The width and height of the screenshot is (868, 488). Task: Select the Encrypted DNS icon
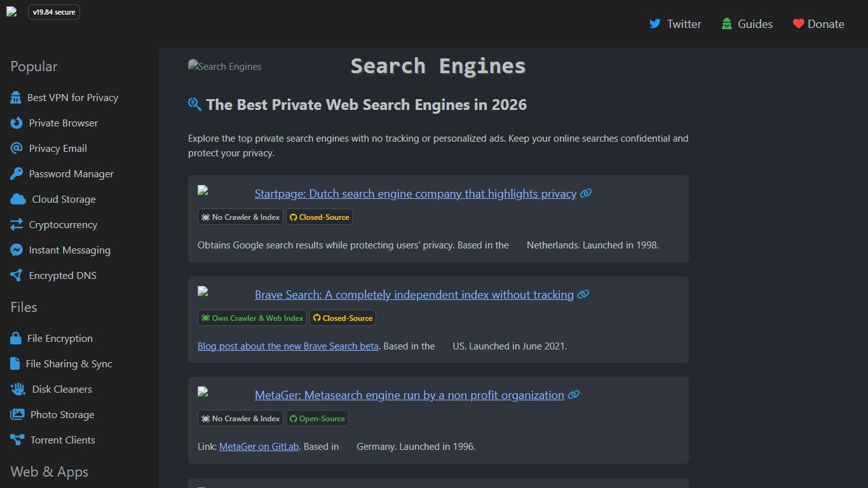tap(17, 275)
